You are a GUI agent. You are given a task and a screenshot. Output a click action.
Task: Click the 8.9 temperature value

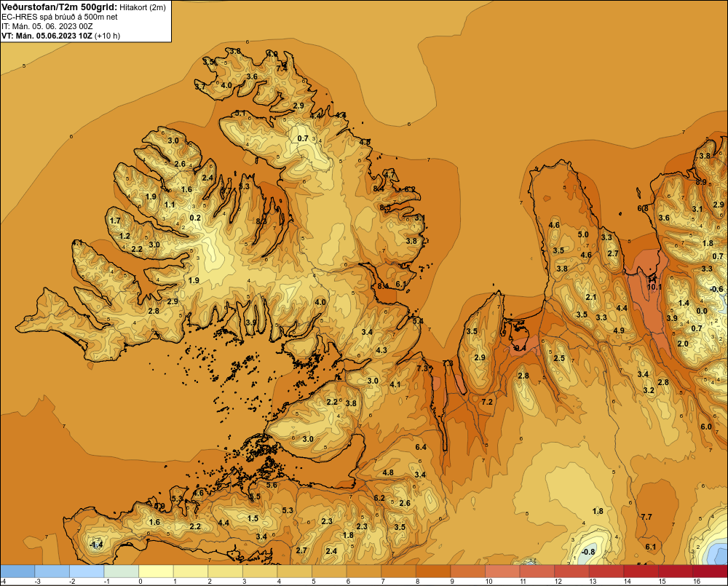point(702,182)
